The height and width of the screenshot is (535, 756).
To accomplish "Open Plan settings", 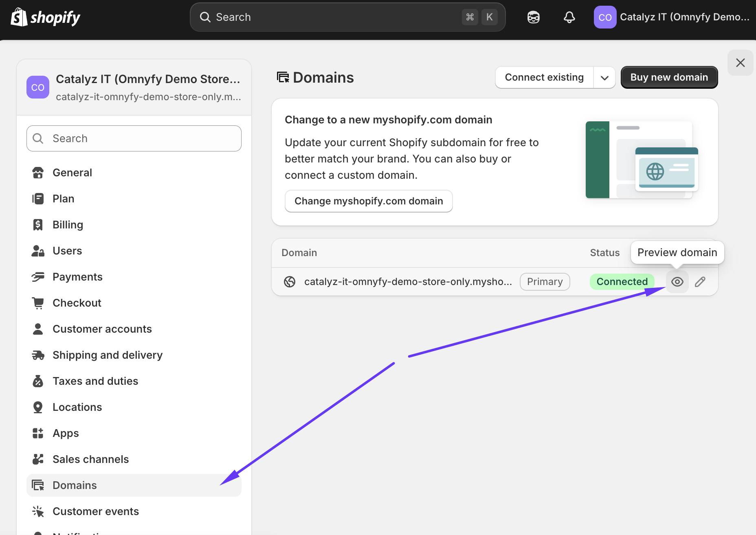I will [134, 199].
